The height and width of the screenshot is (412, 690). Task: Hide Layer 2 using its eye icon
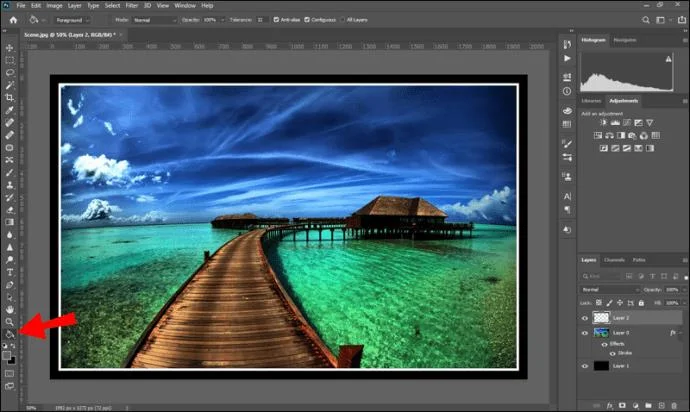pyautogui.click(x=586, y=315)
